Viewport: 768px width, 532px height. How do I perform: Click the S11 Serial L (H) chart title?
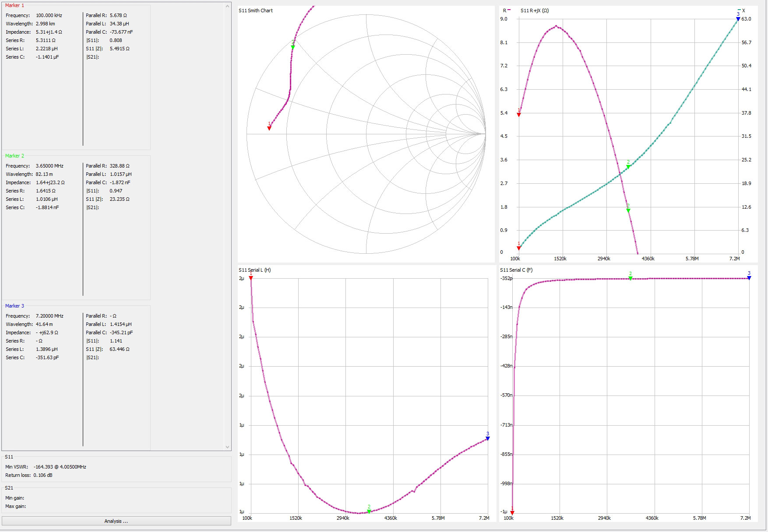(x=255, y=270)
